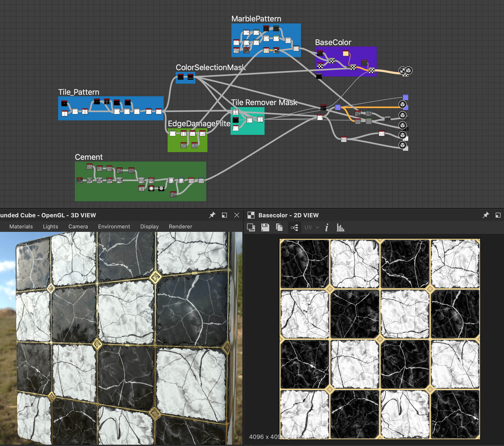The height and width of the screenshot is (446, 504).
Task: Pin the Basecolor 2D view panel
Action: point(486,215)
